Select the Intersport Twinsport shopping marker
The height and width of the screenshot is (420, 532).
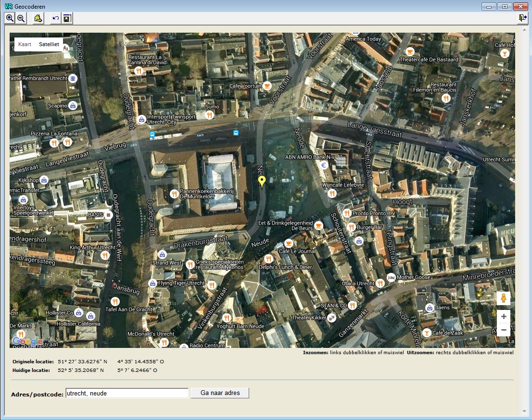[141, 119]
